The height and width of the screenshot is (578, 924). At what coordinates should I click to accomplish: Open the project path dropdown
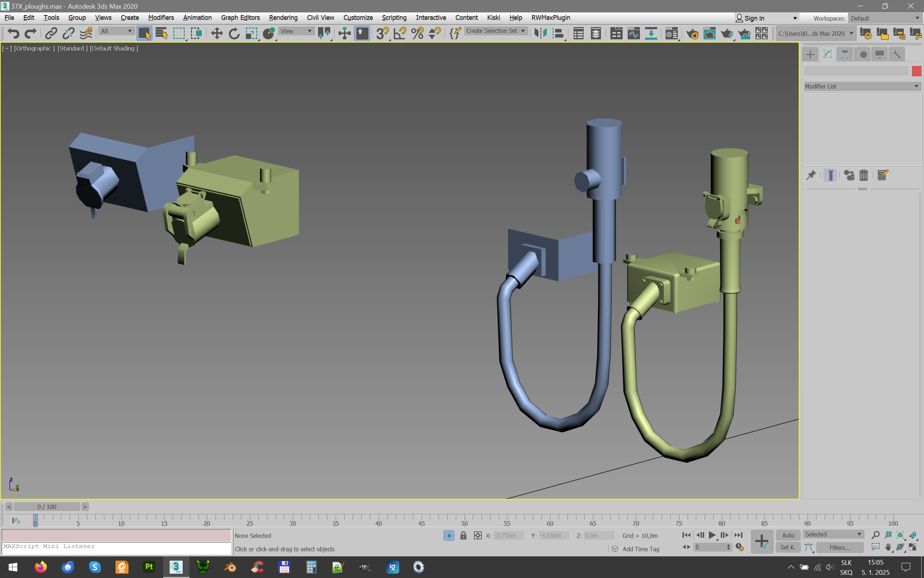point(816,34)
